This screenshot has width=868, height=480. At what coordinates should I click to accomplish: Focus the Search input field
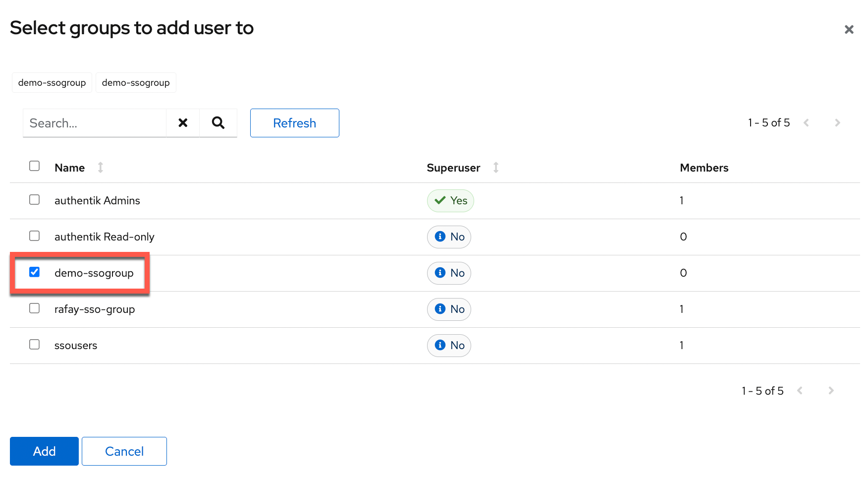coord(95,123)
